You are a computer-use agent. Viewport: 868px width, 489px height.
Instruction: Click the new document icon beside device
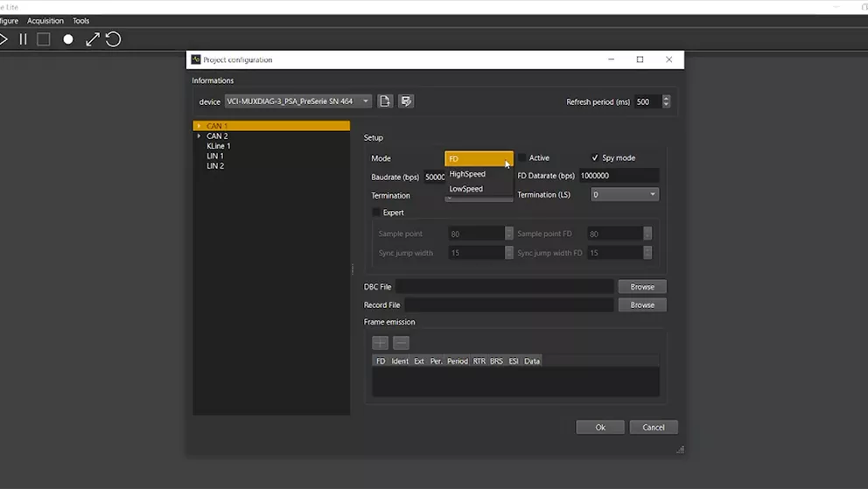click(385, 101)
